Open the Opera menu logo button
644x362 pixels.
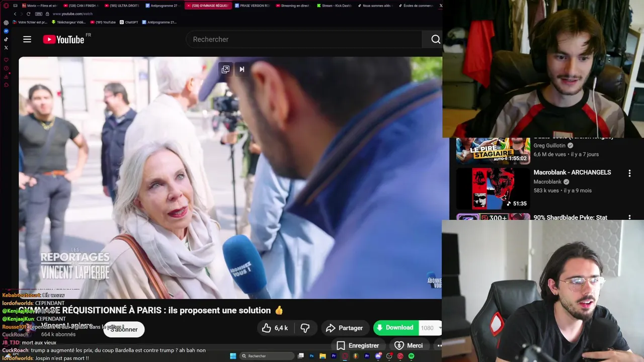6,6
